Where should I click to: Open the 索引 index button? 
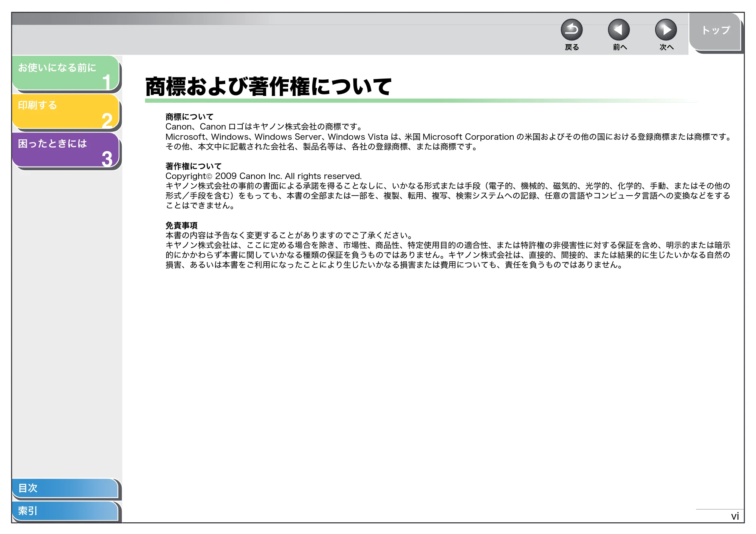[x=65, y=511]
